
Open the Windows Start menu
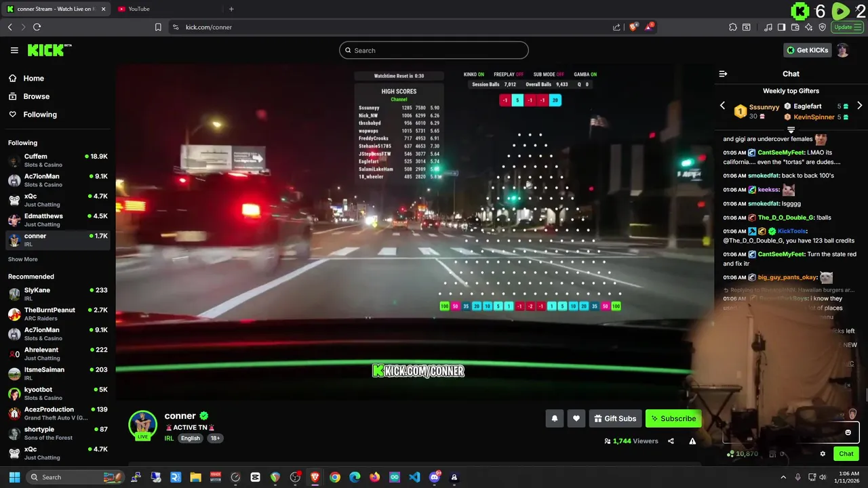coord(14,477)
